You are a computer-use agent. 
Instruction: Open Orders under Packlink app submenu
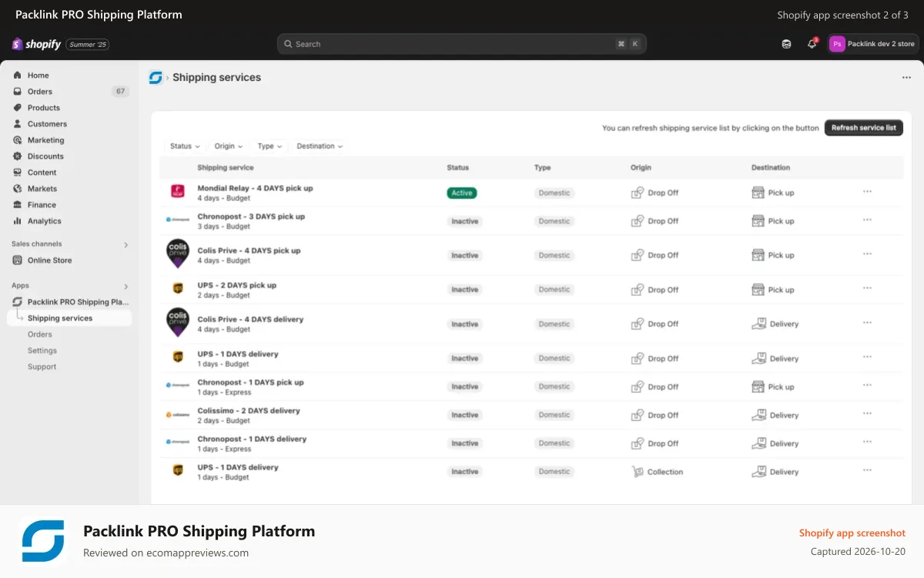[40, 334]
